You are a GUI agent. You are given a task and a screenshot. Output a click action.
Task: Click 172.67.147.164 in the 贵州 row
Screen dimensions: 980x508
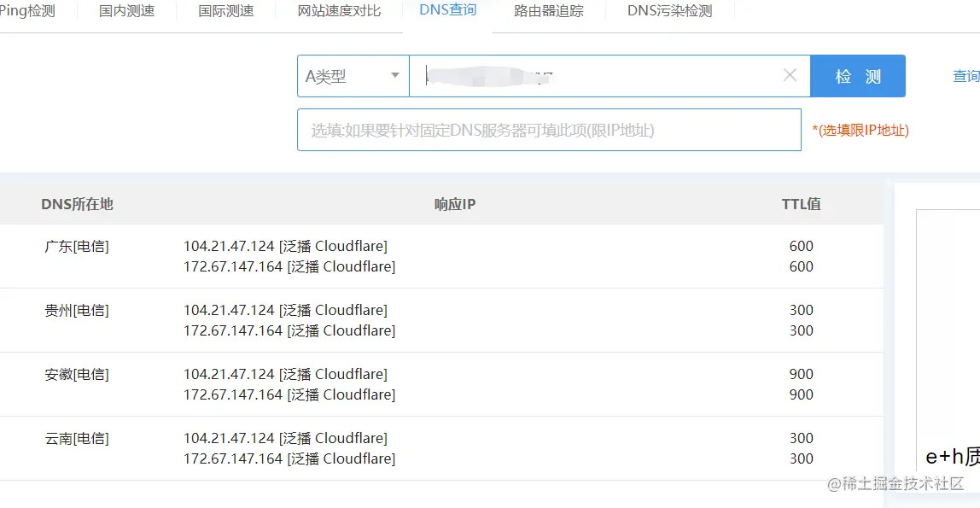pyautogui.click(x=233, y=330)
